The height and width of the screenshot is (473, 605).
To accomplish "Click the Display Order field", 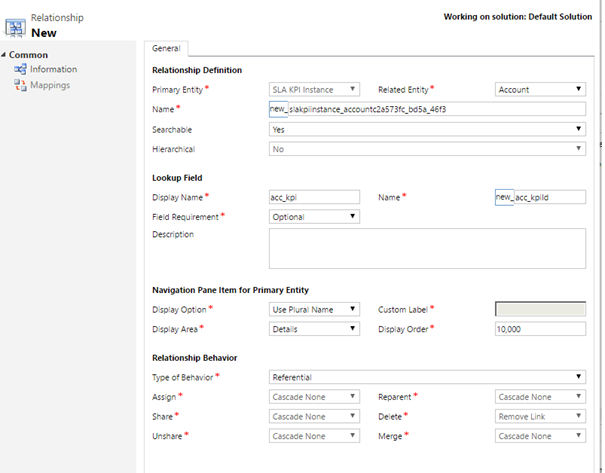I will [540, 328].
